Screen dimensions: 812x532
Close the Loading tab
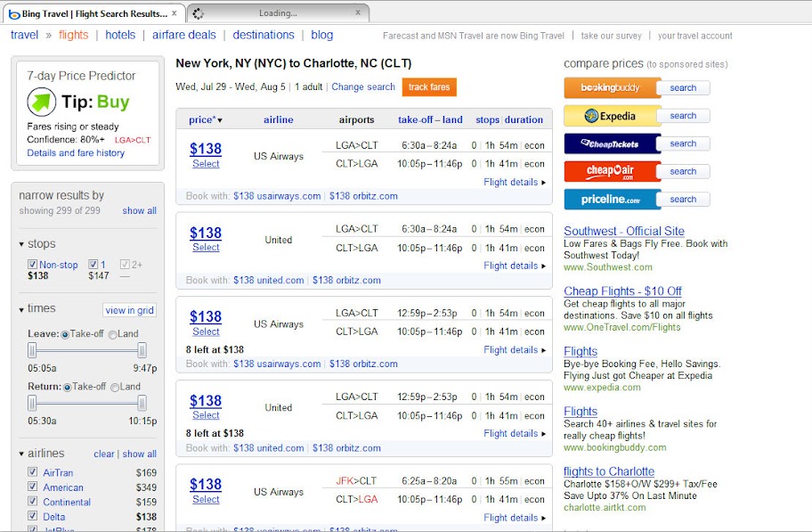point(358,12)
